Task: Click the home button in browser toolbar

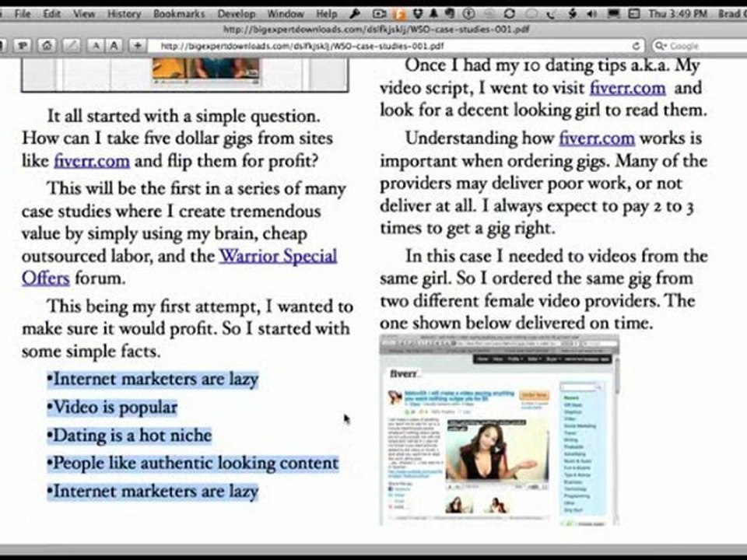Action: coord(47,46)
